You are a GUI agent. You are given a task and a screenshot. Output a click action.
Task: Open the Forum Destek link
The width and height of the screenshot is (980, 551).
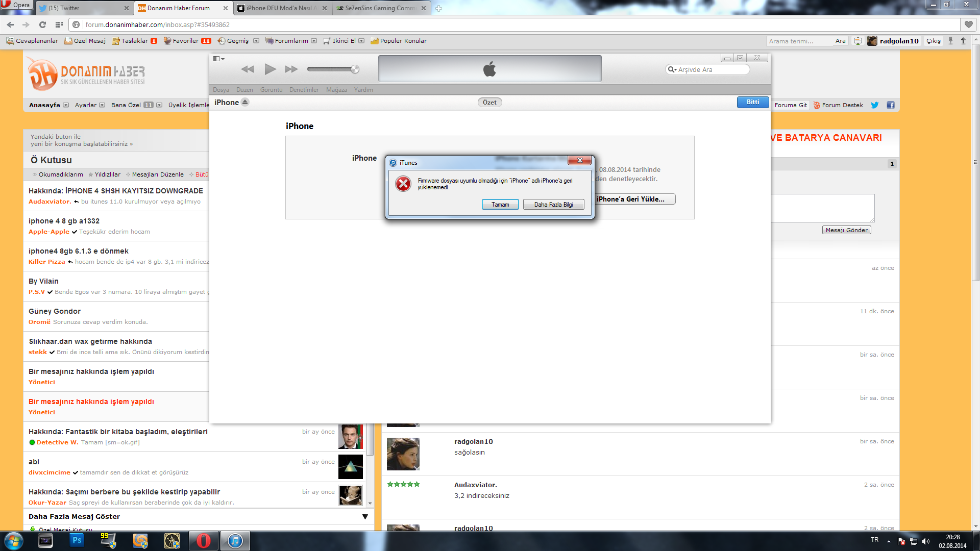(839, 105)
